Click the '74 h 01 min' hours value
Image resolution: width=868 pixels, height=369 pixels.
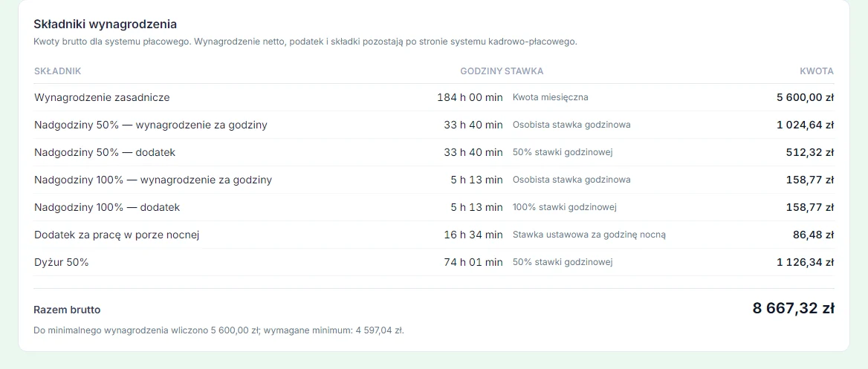(473, 262)
